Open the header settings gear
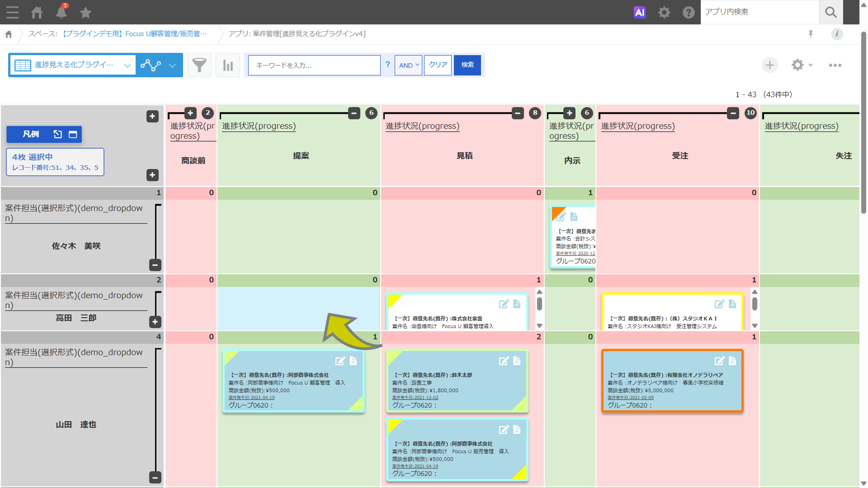 pyautogui.click(x=664, y=12)
